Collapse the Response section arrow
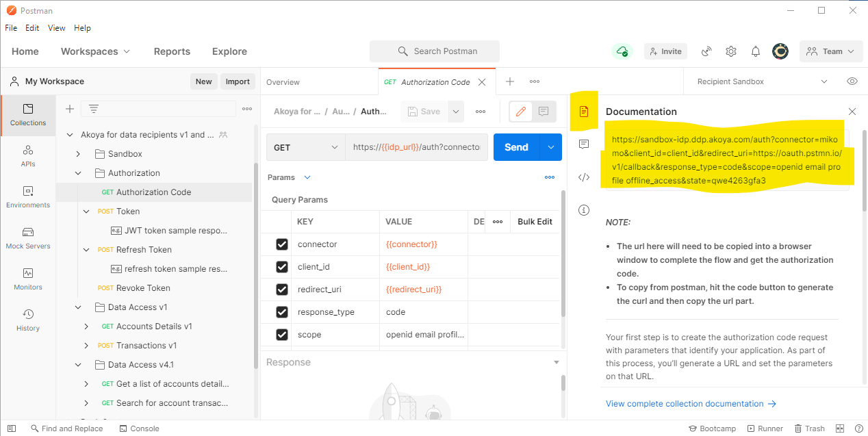The image size is (868, 436). [556, 362]
